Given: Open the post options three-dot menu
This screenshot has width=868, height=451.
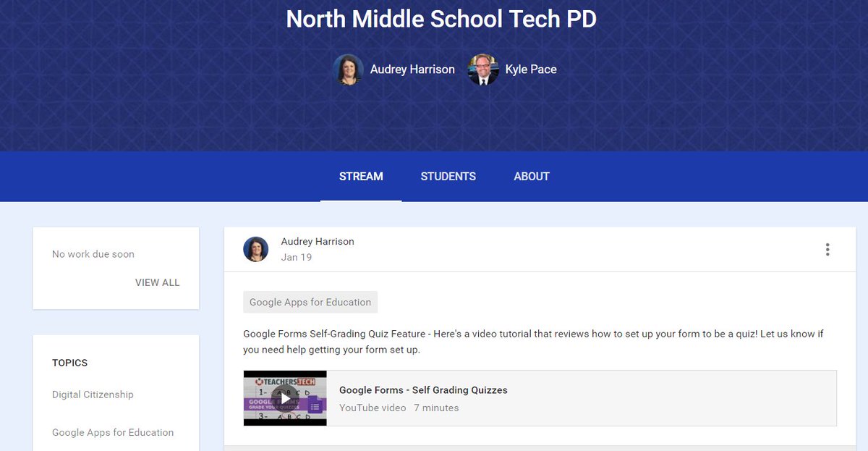Looking at the screenshot, I should click(827, 249).
